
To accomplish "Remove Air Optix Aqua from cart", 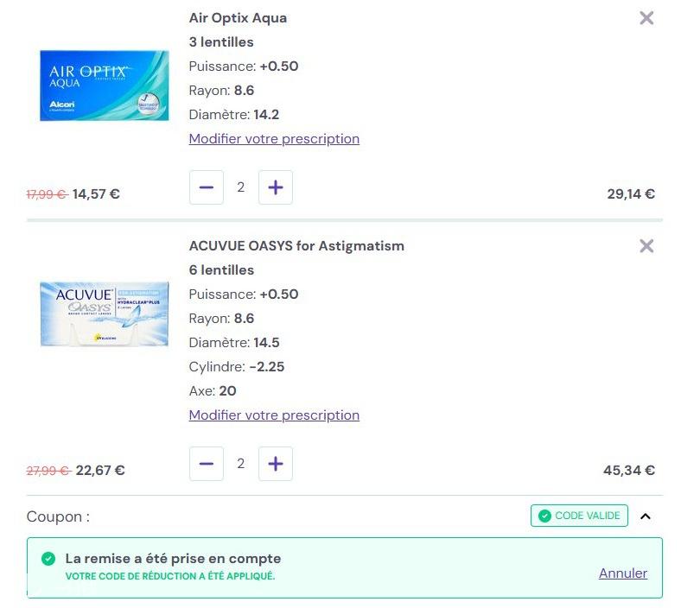I will pyautogui.click(x=646, y=18).
